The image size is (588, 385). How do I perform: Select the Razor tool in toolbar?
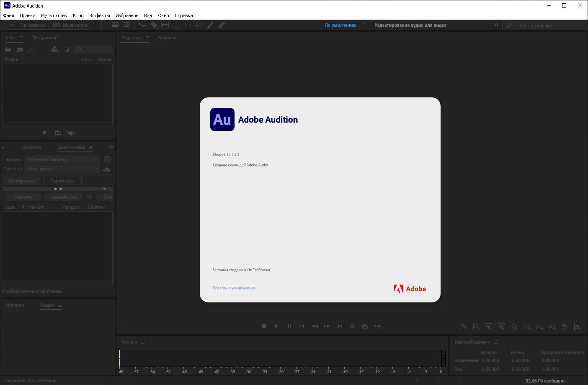(154, 25)
